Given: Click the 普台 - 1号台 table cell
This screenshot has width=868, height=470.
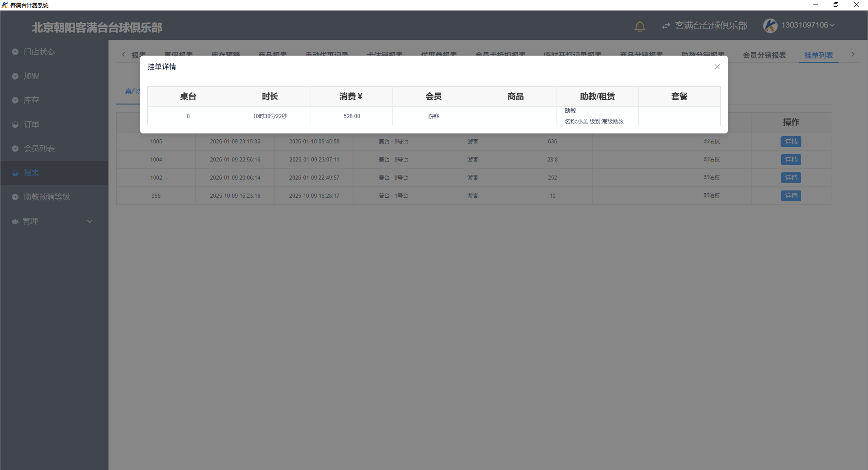Looking at the screenshot, I should (393, 196).
